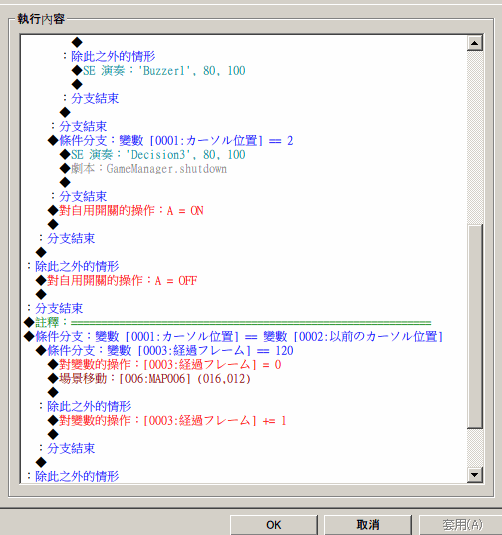Click the vertical scrollbar thumb

coord(474,326)
